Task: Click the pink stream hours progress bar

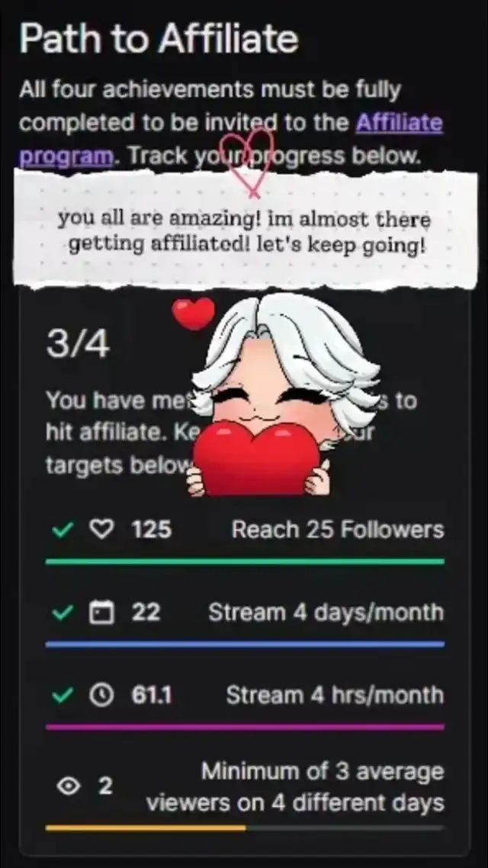Action: click(245, 727)
